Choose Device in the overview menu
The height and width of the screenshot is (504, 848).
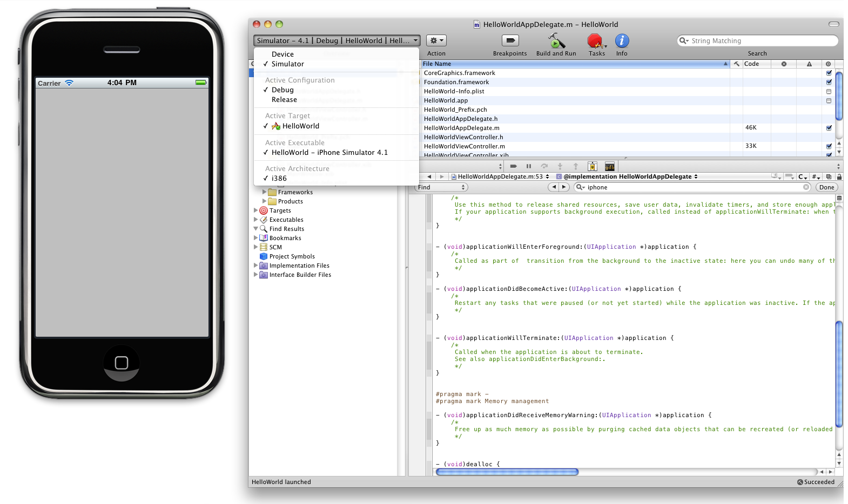pyautogui.click(x=336, y=54)
